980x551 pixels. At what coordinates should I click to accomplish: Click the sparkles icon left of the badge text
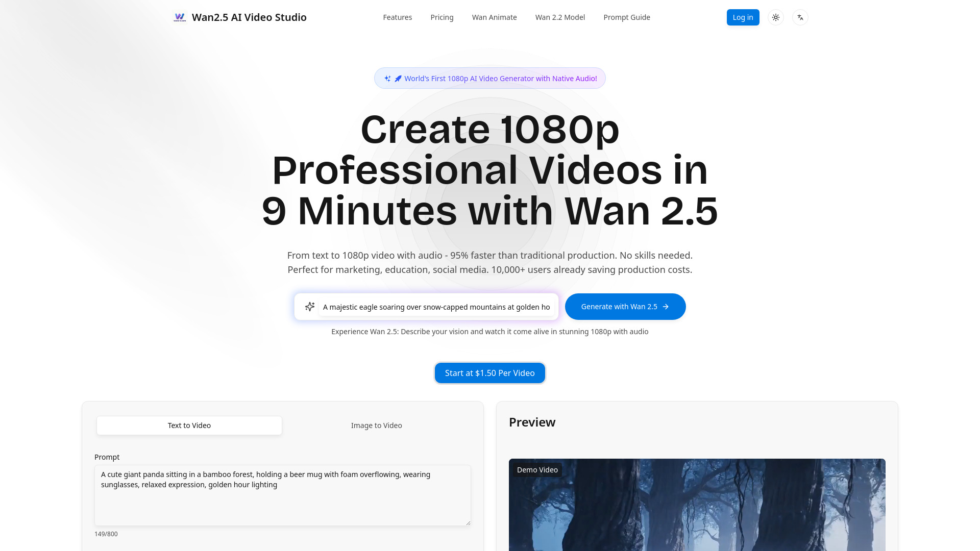[x=388, y=78]
